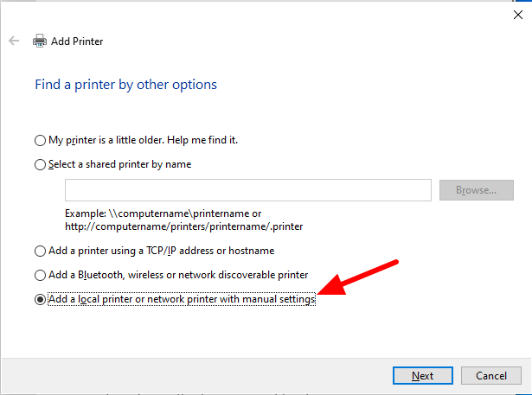
Task: Select the 'My printer is a little older' radio button
Action: coord(40,140)
